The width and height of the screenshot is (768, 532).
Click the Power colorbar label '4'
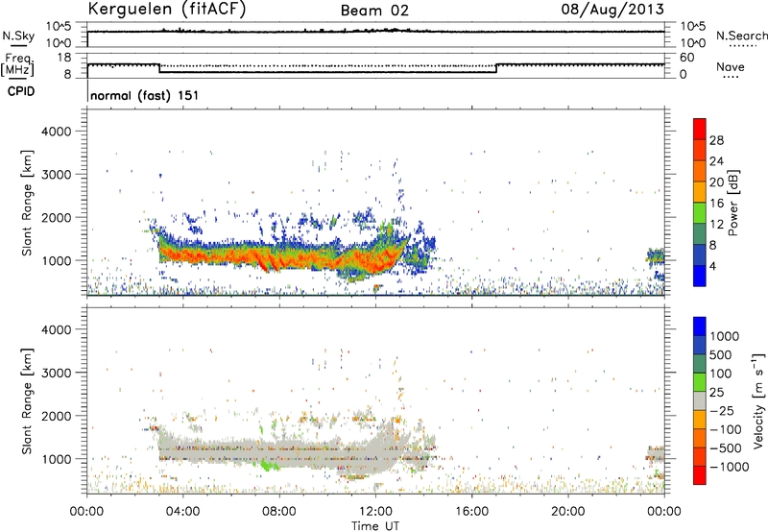coord(712,266)
